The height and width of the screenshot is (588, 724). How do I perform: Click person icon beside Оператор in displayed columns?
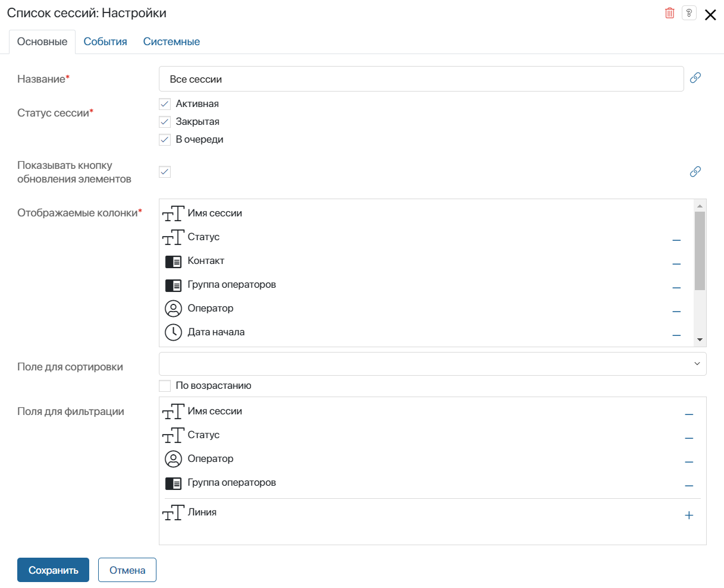[173, 309]
